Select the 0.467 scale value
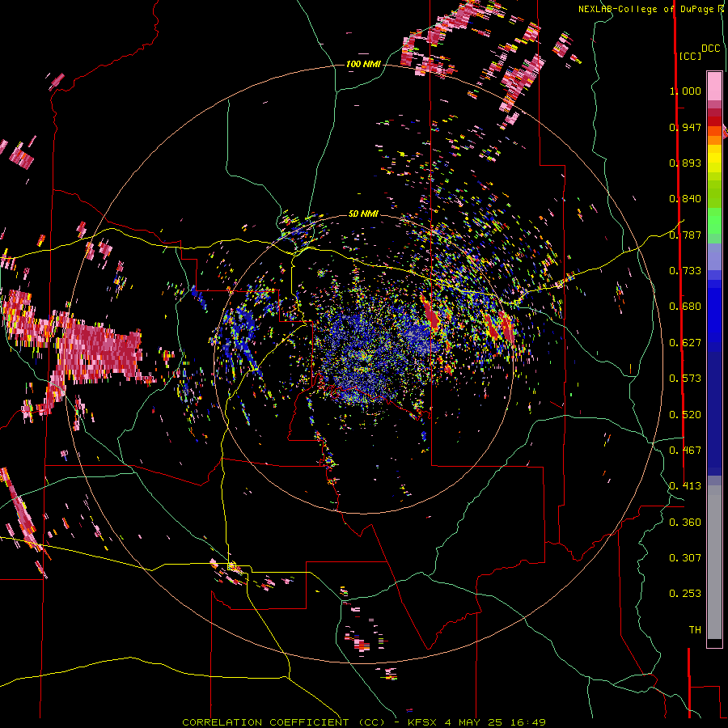 tap(685, 451)
